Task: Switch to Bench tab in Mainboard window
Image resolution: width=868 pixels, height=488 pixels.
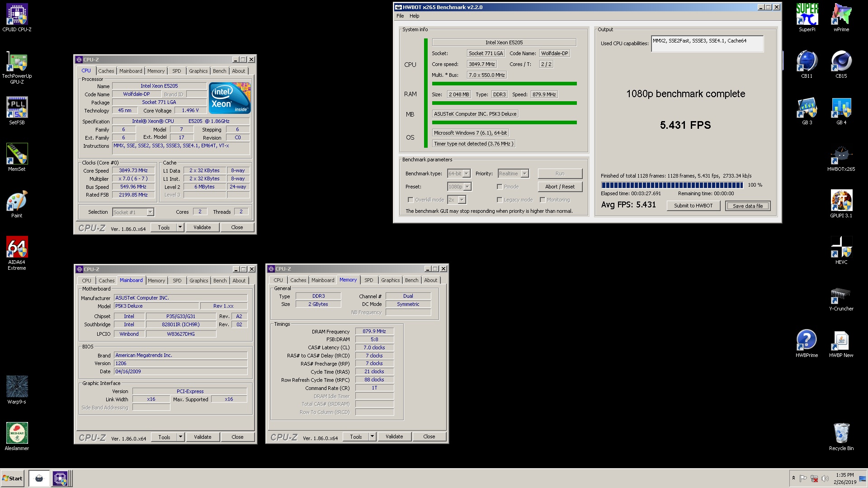Action: click(220, 281)
